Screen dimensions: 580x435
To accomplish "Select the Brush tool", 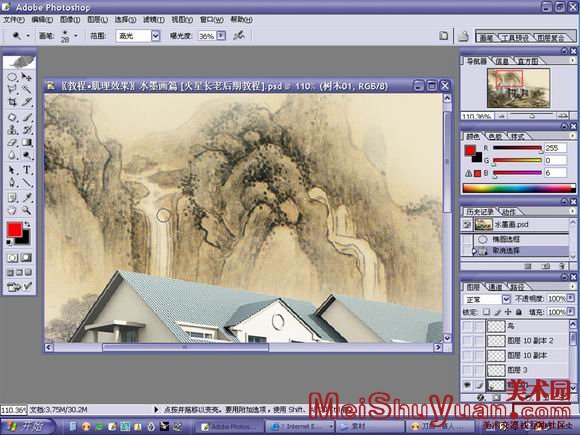I will pyautogui.click(x=27, y=118).
